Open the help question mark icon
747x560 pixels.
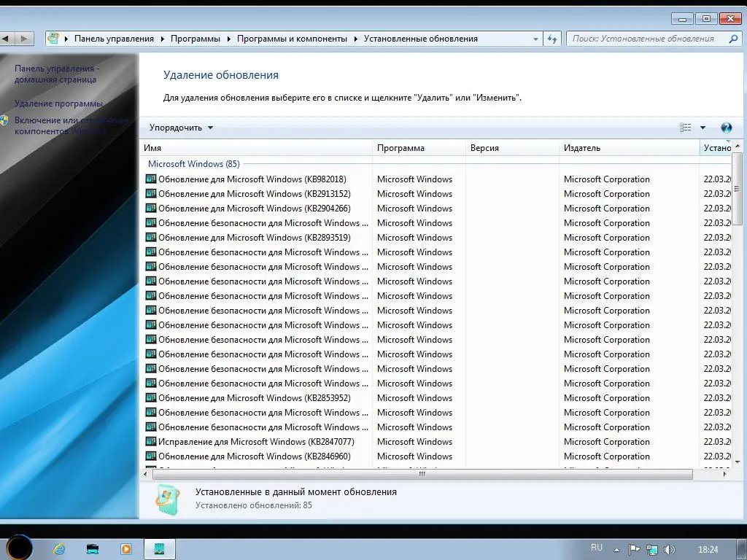726,127
